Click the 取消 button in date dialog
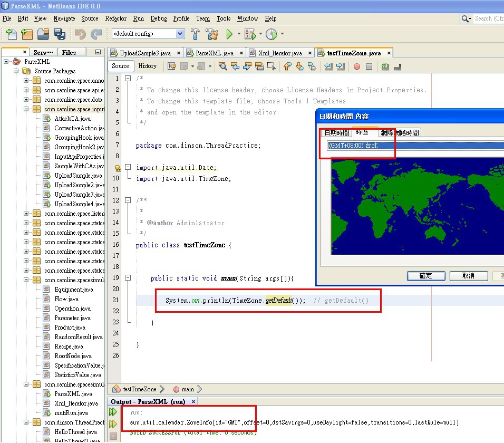Screen dimensions: 504x443 tap(468, 276)
